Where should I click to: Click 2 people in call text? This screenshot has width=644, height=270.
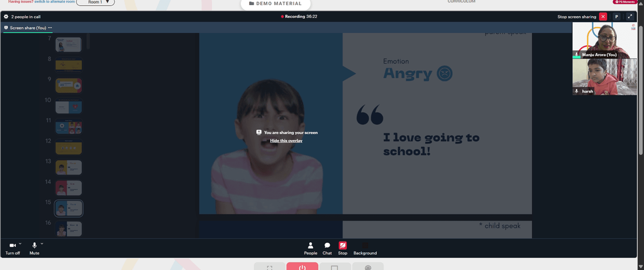point(26,17)
